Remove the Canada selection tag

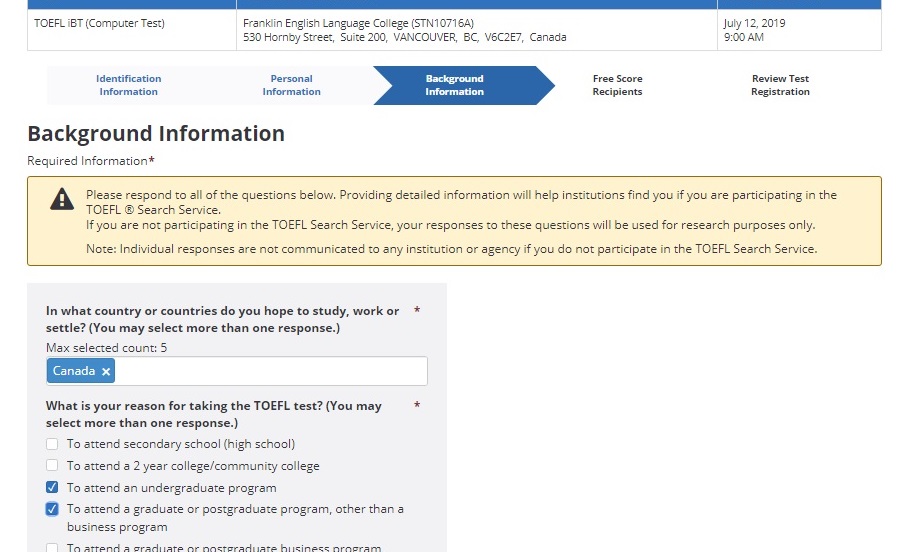click(106, 372)
